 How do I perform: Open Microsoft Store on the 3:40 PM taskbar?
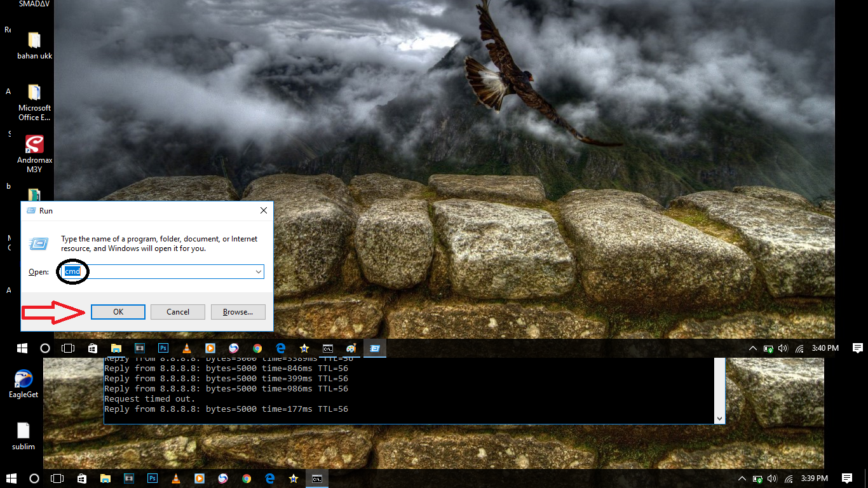92,348
